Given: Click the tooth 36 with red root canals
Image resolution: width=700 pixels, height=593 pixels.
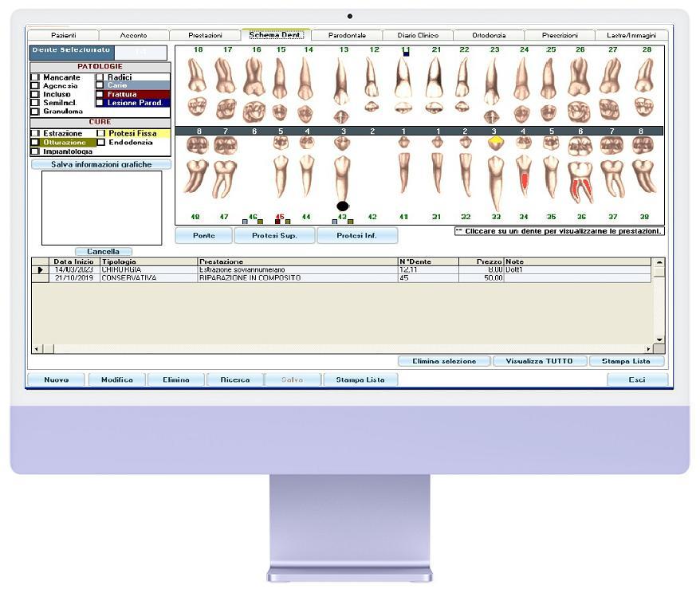Looking at the screenshot, I should (x=580, y=170).
